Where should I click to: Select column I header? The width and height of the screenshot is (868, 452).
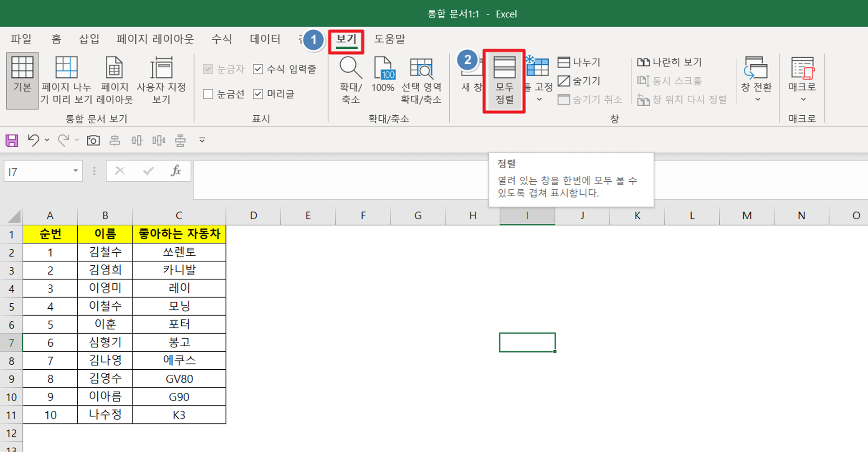coord(527,216)
